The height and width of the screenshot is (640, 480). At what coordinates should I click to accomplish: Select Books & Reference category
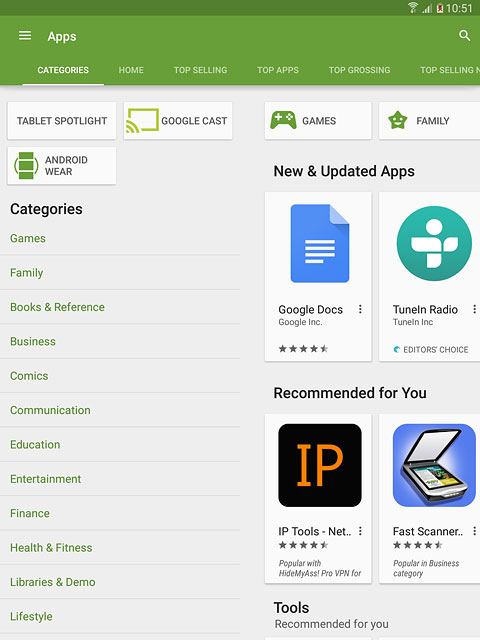57,307
